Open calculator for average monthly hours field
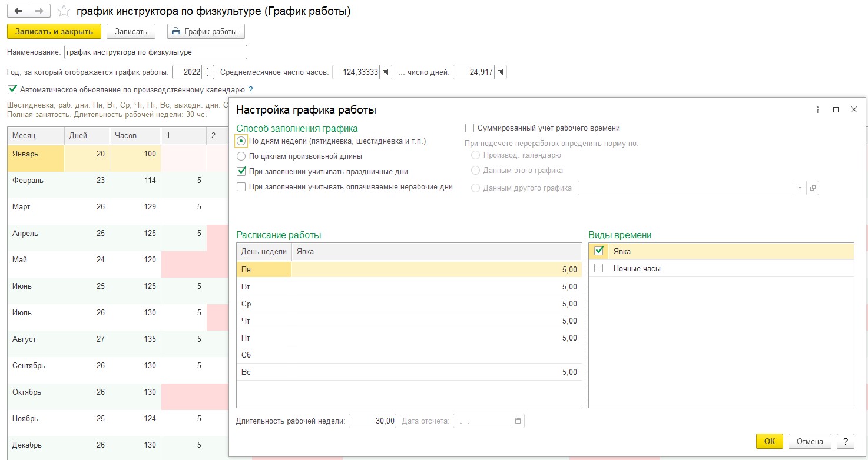 click(x=386, y=72)
